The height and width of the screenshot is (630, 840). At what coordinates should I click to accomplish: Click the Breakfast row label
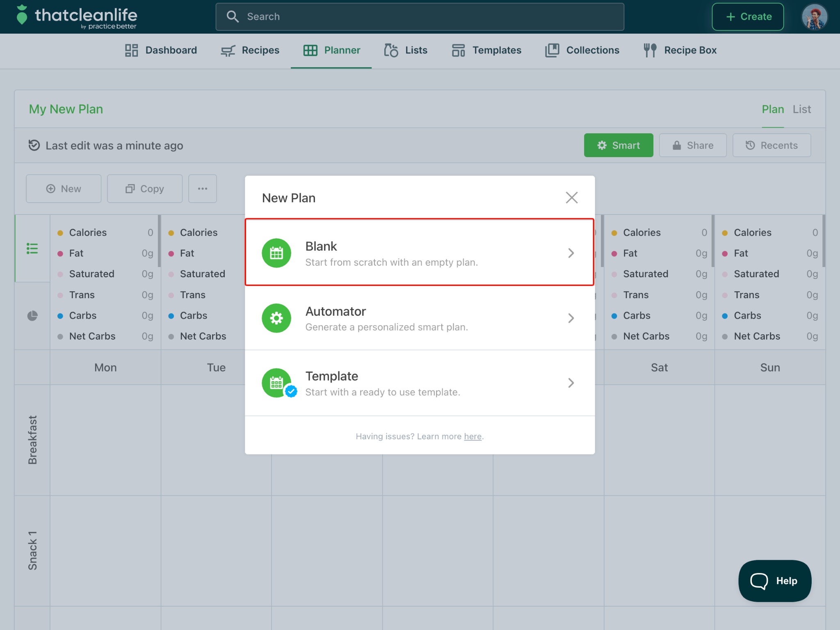coord(32,440)
